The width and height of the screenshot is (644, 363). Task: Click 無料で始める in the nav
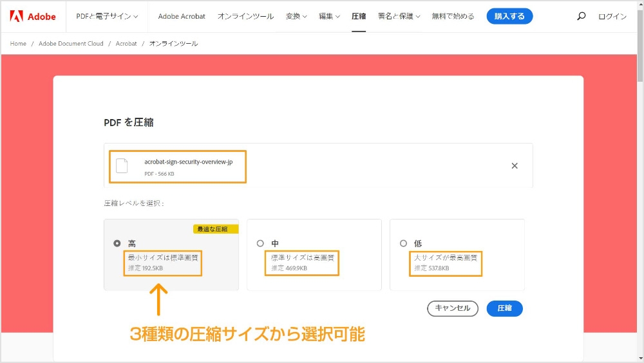pyautogui.click(x=453, y=17)
